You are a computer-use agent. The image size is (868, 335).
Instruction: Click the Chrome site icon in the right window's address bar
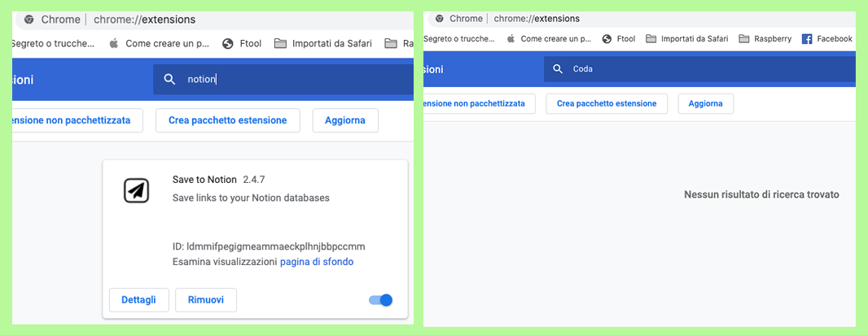pyautogui.click(x=440, y=18)
